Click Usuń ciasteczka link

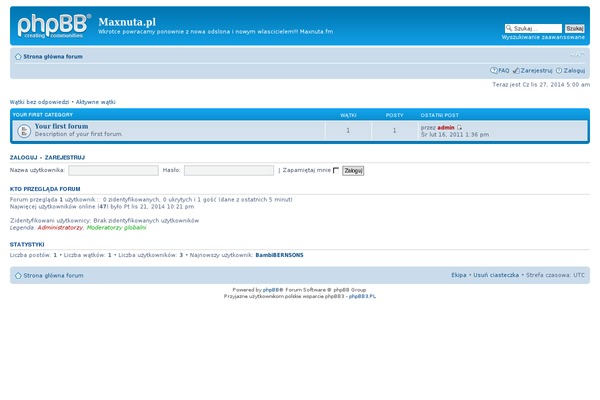tap(496, 275)
